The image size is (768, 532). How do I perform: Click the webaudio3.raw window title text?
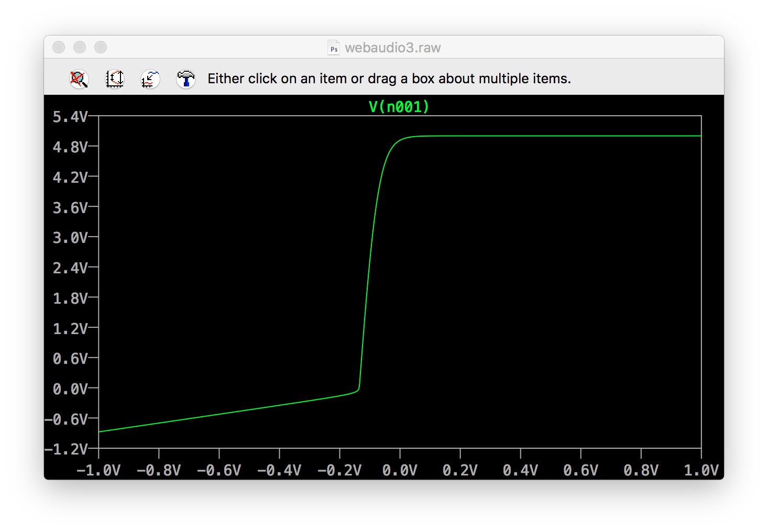(x=392, y=48)
